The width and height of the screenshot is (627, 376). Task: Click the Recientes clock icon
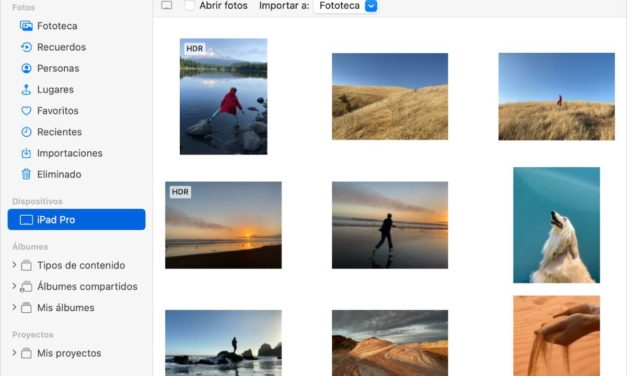[26, 132]
